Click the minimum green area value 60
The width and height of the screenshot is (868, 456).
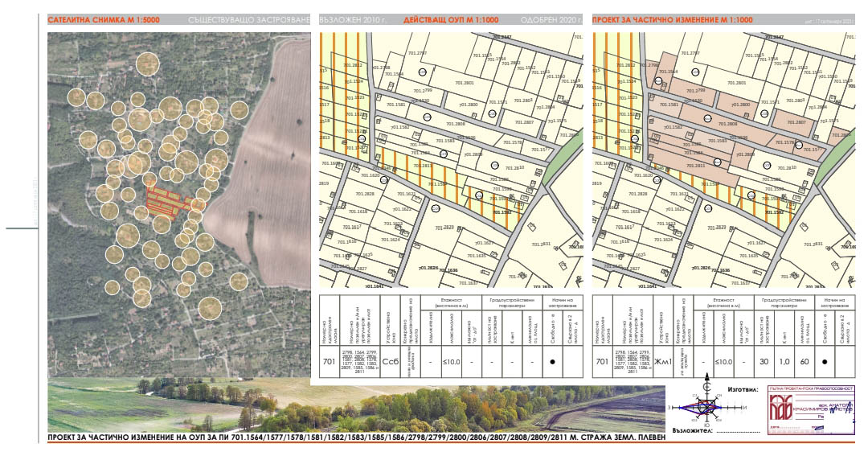[805, 362]
